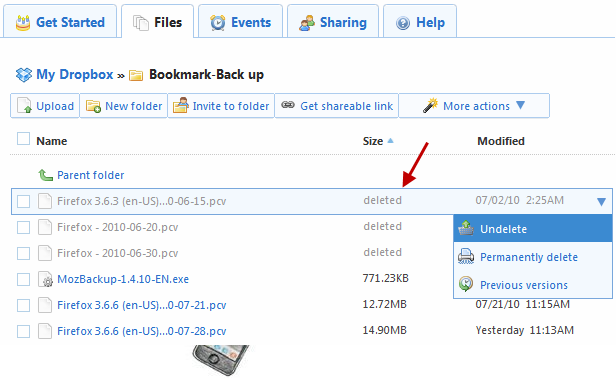This screenshot has height=379, width=616.
Task: Click the chain link shareable icon
Action: click(288, 105)
